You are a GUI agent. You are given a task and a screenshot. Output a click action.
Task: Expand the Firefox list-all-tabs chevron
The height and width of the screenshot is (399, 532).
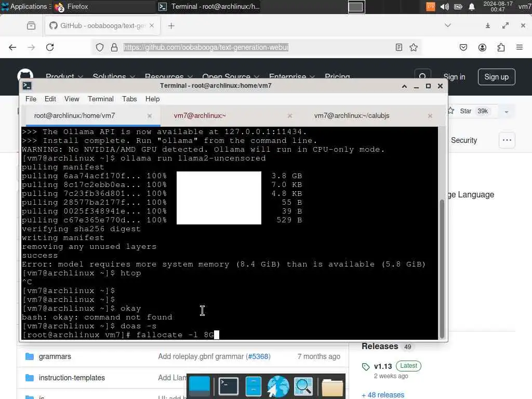coord(448,25)
